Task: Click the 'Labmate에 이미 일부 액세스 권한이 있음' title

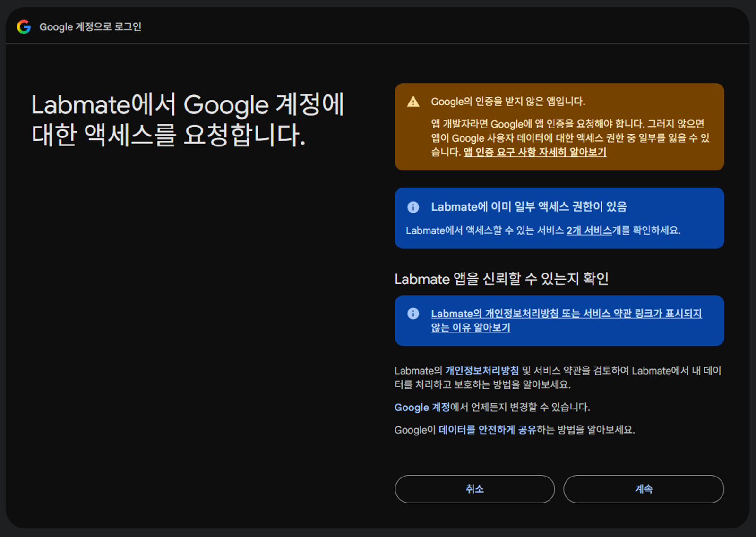Action: point(529,207)
